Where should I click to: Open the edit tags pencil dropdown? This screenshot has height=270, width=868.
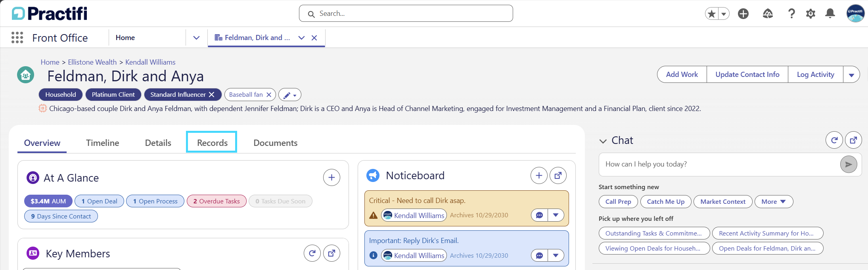coord(290,95)
